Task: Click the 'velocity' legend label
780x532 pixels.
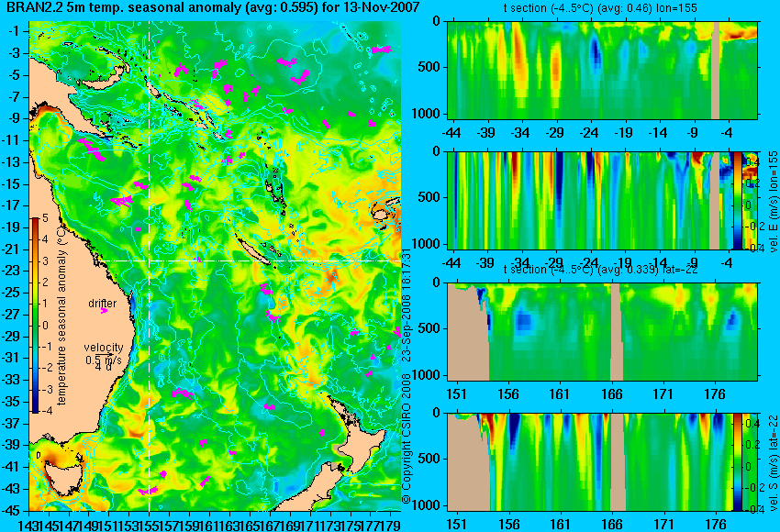Action: tap(104, 347)
